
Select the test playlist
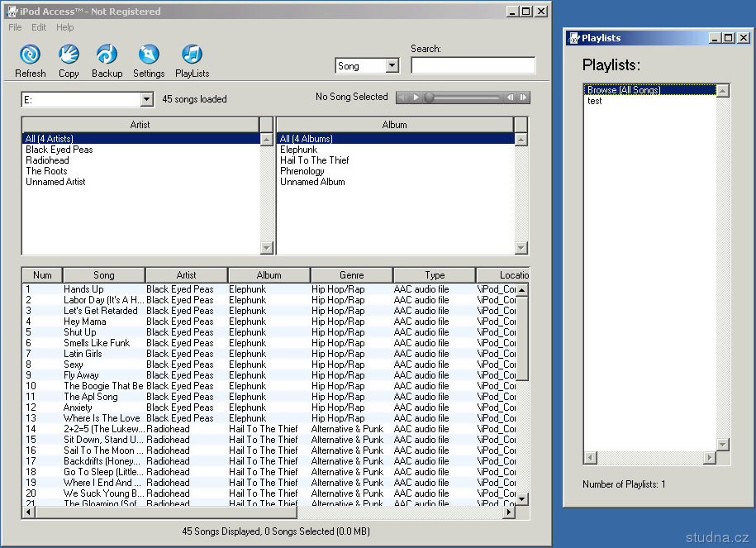[595, 101]
